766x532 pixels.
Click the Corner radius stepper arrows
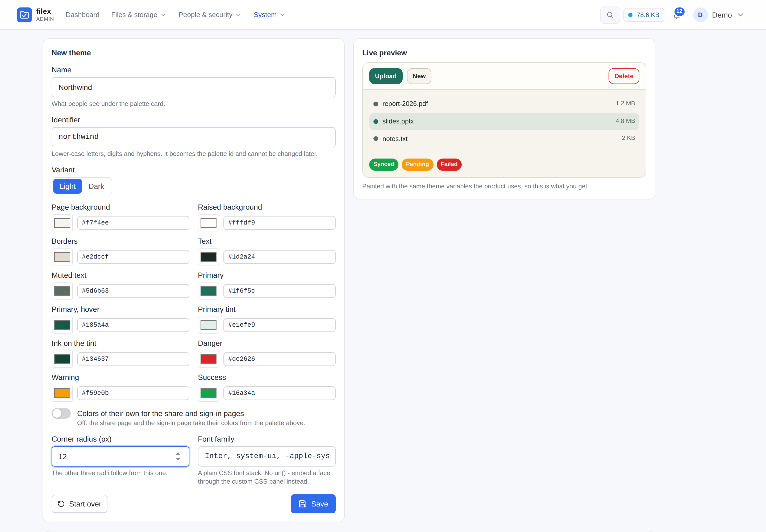178,456
